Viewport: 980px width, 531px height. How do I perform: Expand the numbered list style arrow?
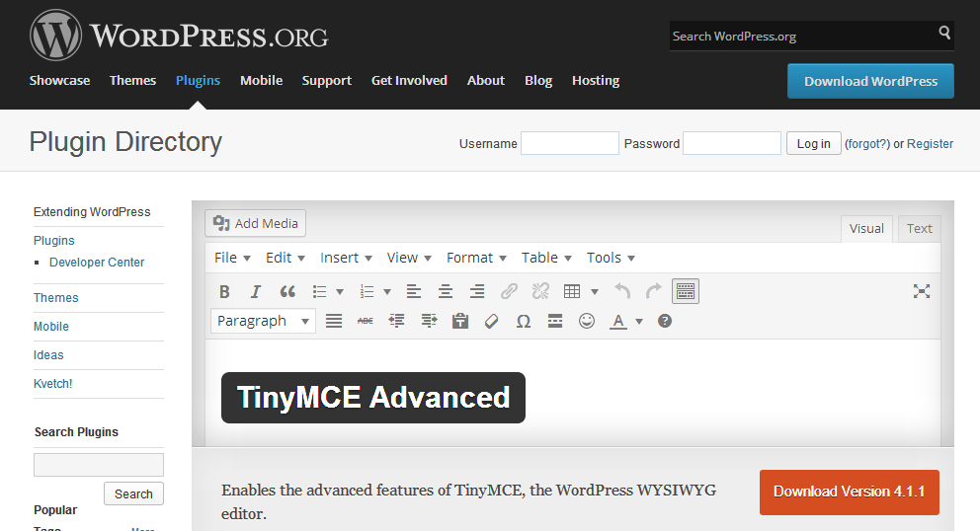387,292
